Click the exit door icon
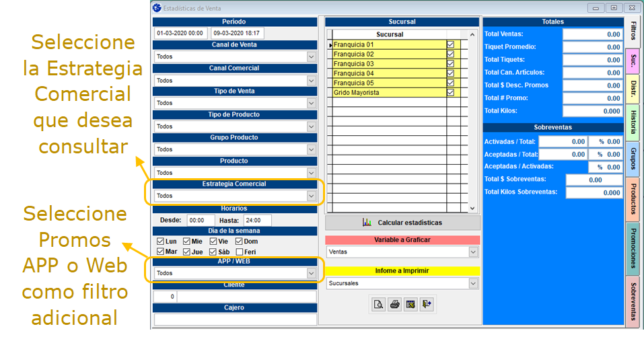The width and height of the screenshot is (644, 341). pyautogui.click(x=427, y=305)
